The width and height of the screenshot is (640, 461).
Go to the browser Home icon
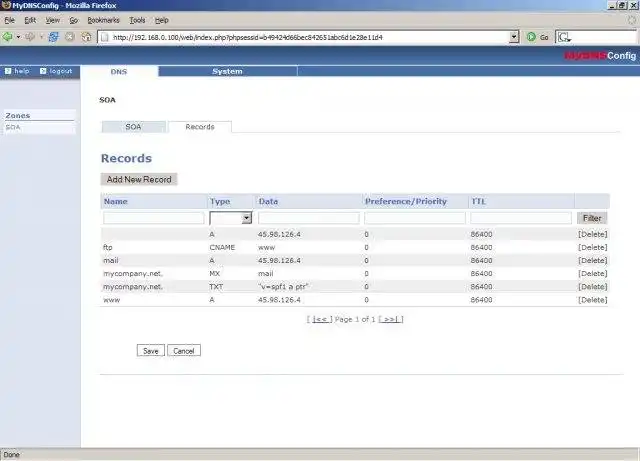coord(86,37)
